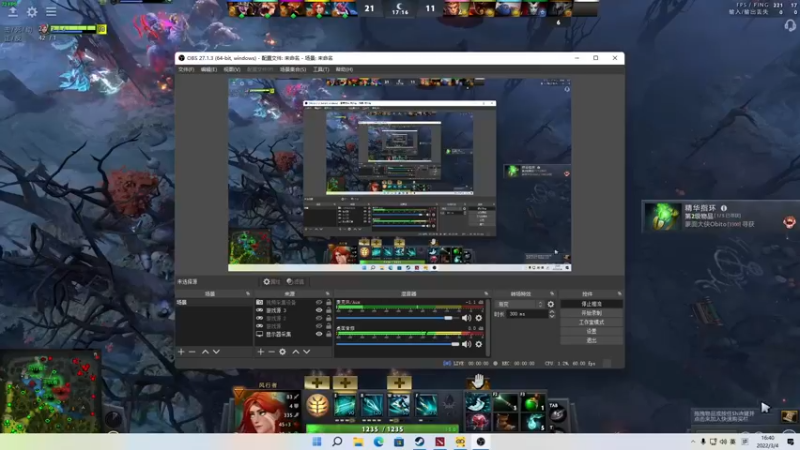
Task: Toggle visibility eye of source numbered 3
Action: [x=319, y=310]
